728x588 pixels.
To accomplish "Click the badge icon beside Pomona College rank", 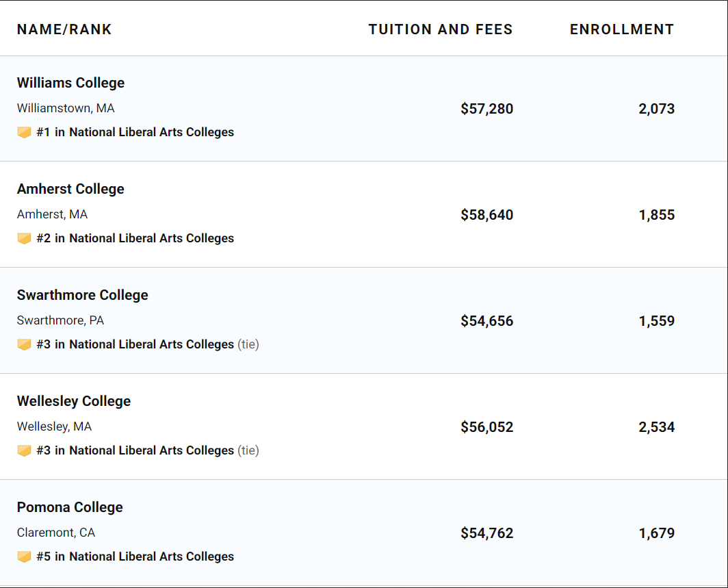I will point(24,557).
